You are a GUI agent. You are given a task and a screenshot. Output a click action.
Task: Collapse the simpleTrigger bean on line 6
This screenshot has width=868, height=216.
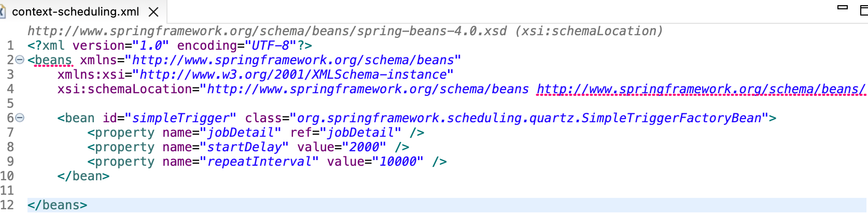[20, 118]
